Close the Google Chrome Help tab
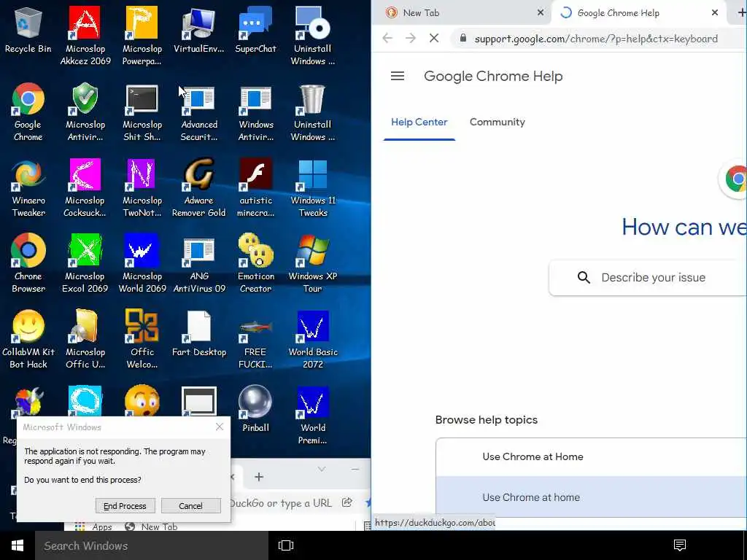The image size is (747, 560). pyautogui.click(x=715, y=13)
